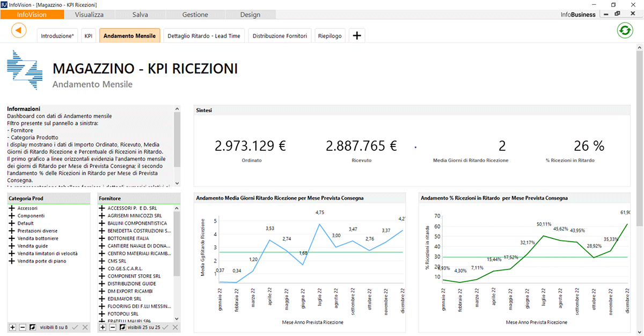This screenshot has height=336, width=644.
Task: Add a new dashboard tab with plus icon
Action: coord(357,36)
